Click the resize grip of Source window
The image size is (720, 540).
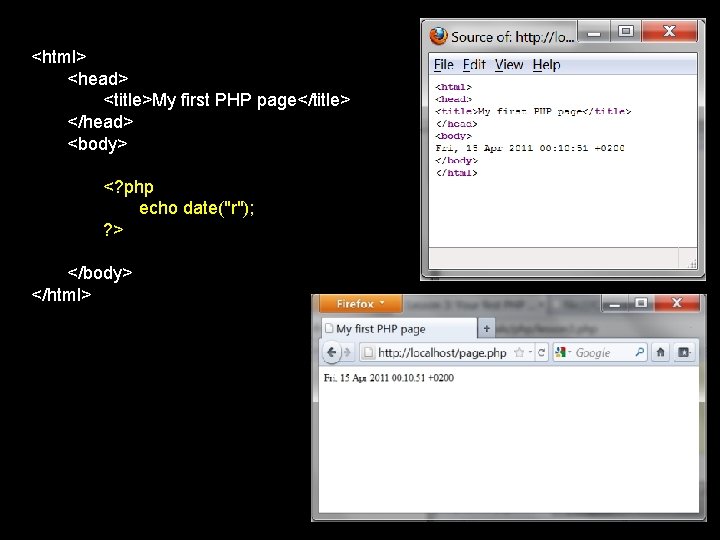click(x=692, y=263)
